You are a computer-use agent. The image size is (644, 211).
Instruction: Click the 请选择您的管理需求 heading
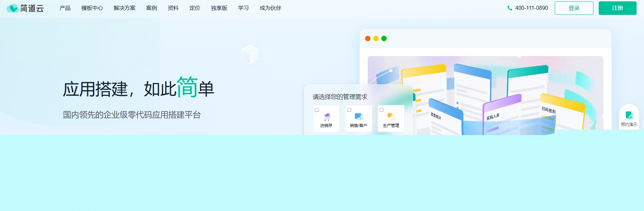coord(340,97)
